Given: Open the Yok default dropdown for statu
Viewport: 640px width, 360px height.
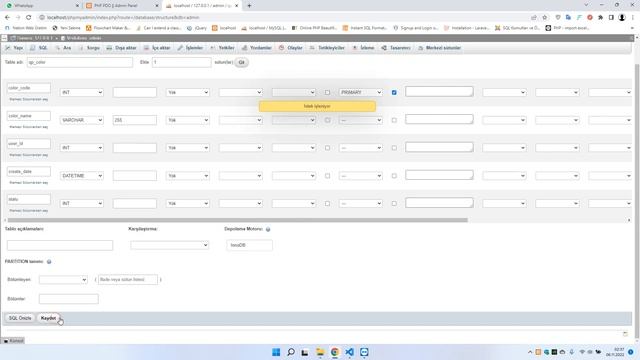Looking at the screenshot, I should [x=188, y=203].
